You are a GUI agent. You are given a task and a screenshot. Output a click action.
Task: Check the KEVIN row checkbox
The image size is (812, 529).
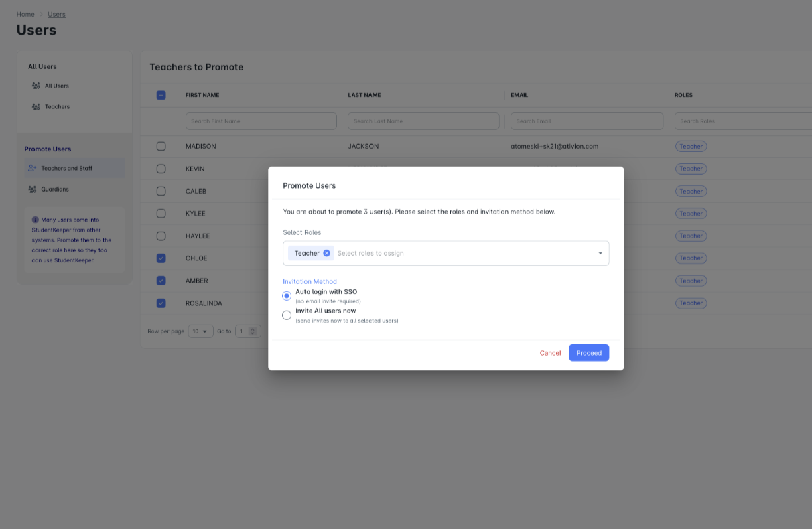pos(161,169)
